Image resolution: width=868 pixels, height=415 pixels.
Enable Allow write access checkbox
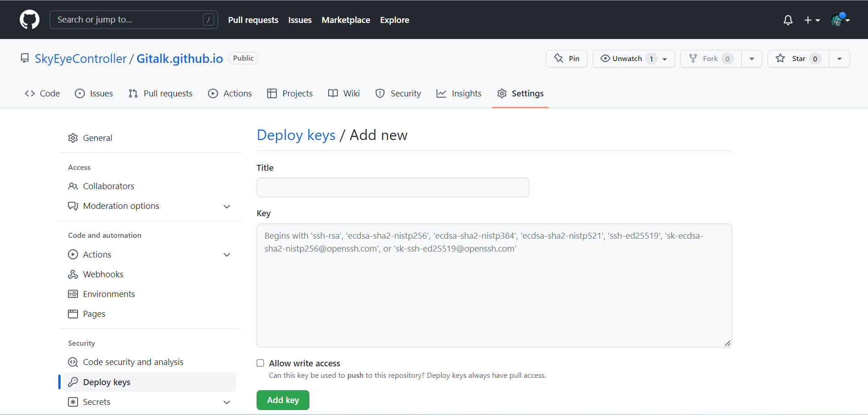click(260, 363)
